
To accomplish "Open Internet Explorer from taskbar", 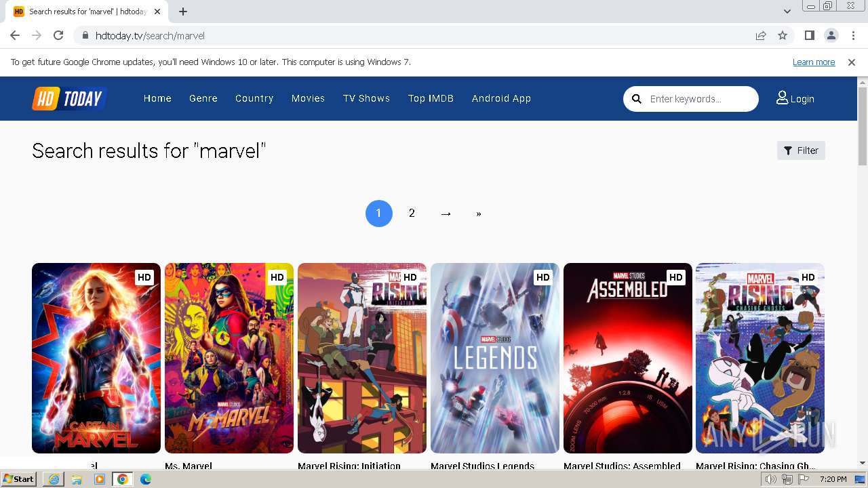I will tap(54, 479).
